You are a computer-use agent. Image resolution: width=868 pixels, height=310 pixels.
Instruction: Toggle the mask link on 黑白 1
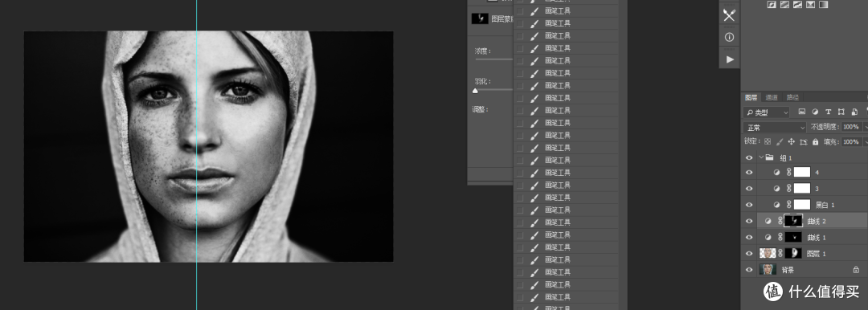pos(789,205)
